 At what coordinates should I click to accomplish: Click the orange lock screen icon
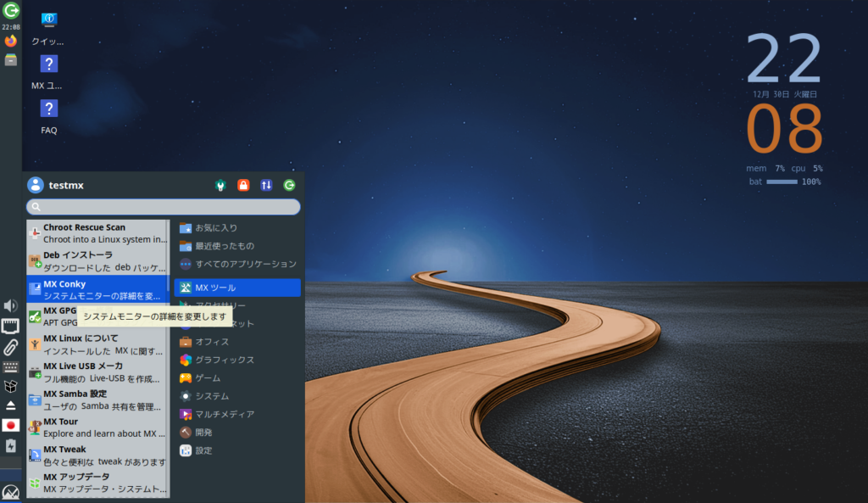243,185
